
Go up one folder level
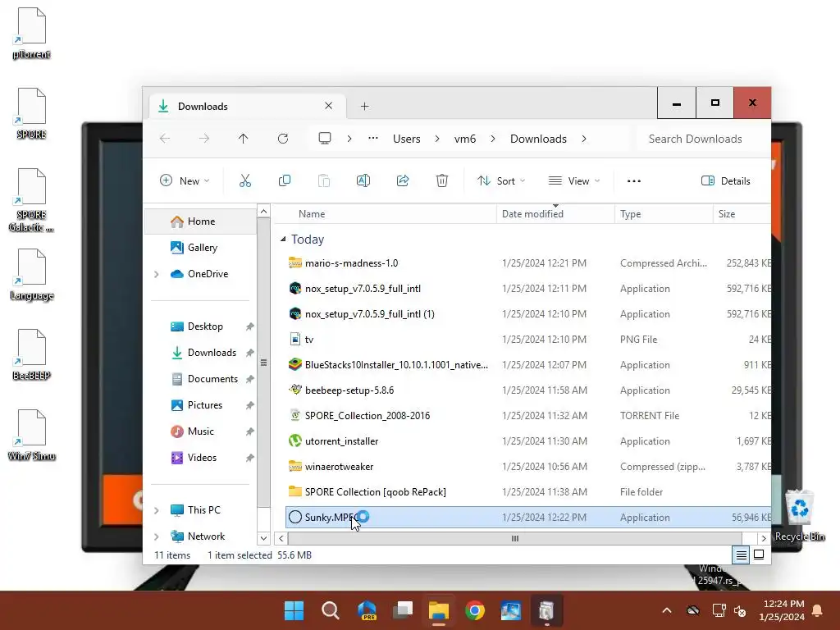click(243, 139)
